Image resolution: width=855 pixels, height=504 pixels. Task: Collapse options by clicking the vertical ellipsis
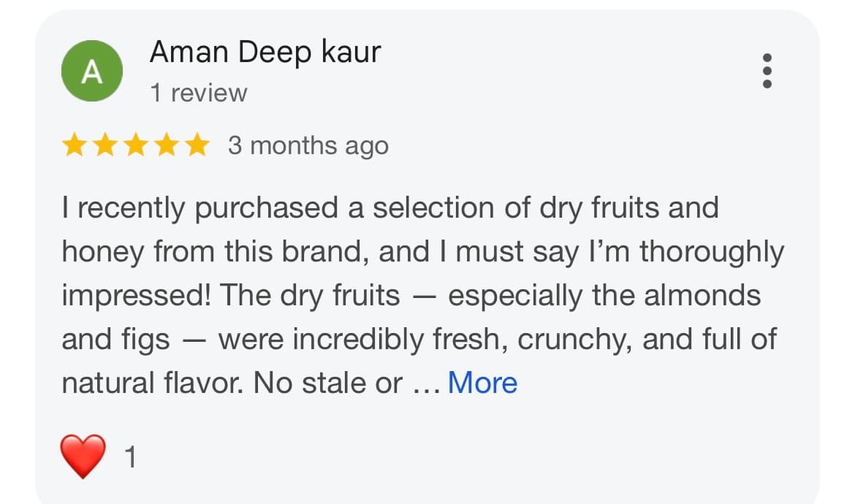coord(767,70)
